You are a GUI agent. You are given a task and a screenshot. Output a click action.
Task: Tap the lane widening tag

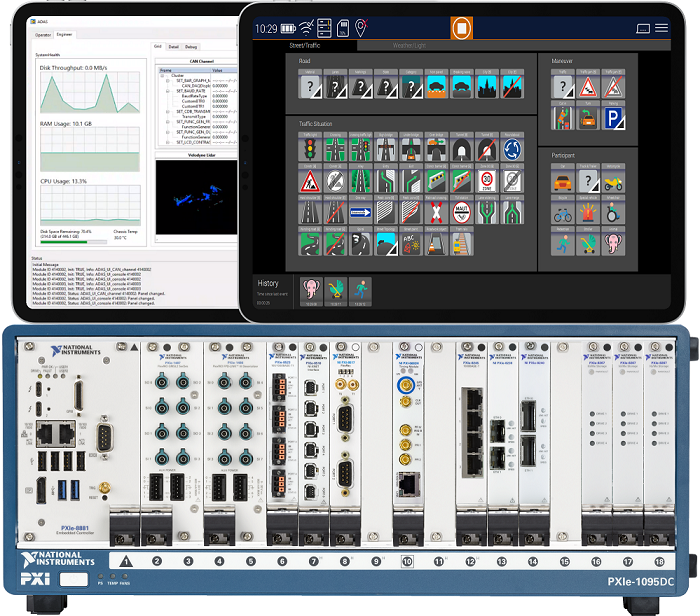coord(487,212)
